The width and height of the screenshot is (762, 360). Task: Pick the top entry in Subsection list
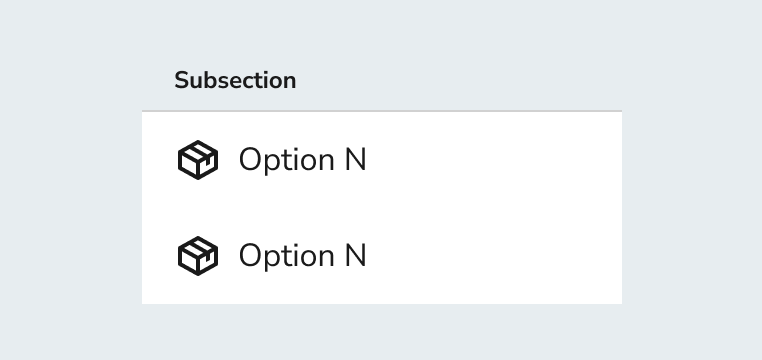coord(381,160)
